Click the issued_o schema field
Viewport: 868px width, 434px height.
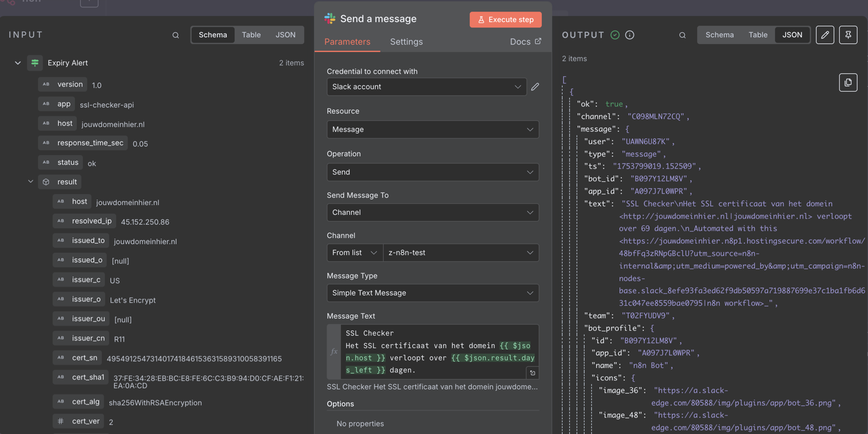click(80, 260)
